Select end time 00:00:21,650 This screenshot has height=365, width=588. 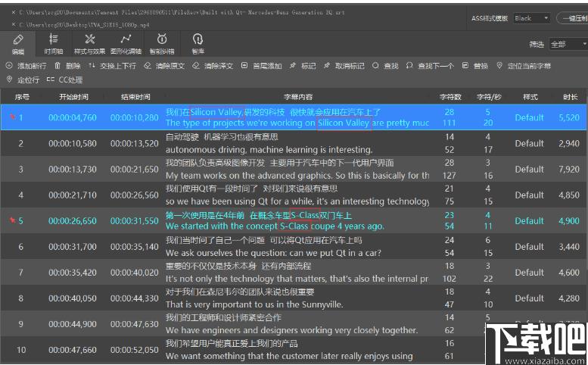pyautogui.click(x=134, y=169)
